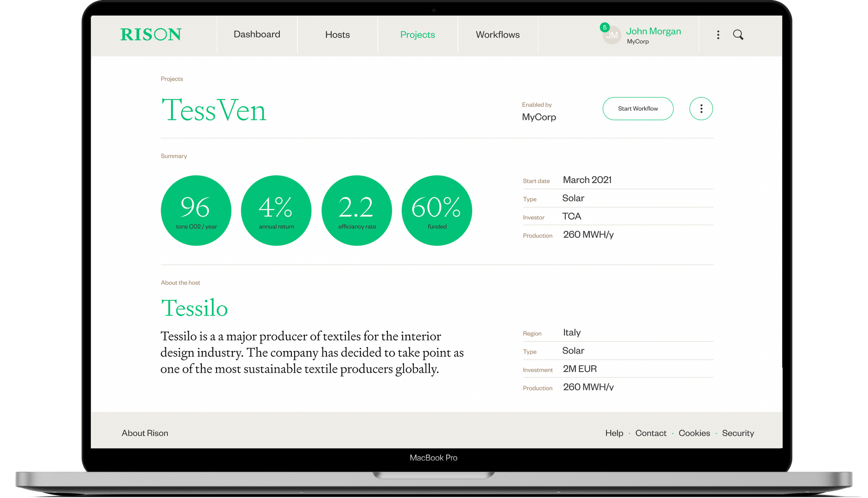Select the Projects tab
The height and width of the screenshot is (498, 868).
pyautogui.click(x=418, y=35)
